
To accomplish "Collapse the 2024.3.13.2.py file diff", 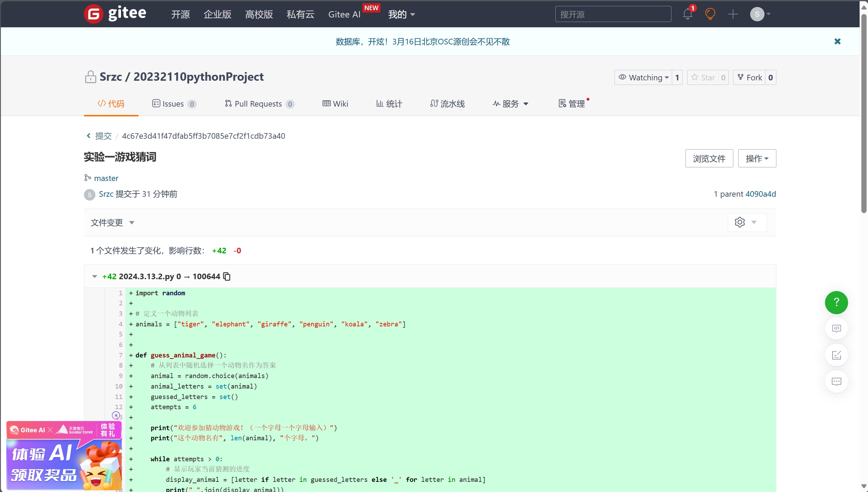I will (x=94, y=276).
